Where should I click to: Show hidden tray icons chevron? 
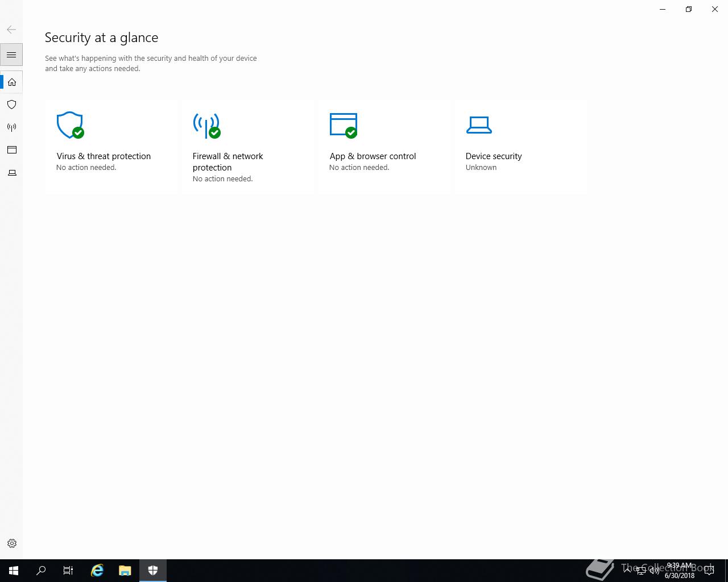[628, 571]
